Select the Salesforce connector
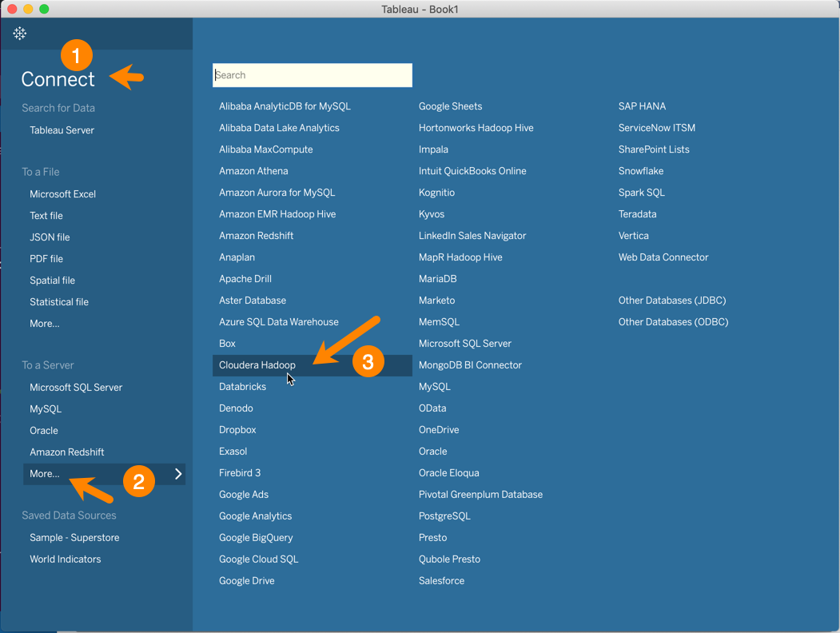 click(441, 580)
